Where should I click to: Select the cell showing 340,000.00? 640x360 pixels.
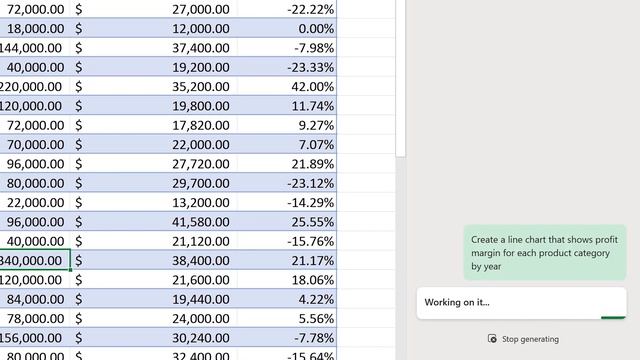pyautogui.click(x=35, y=260)
